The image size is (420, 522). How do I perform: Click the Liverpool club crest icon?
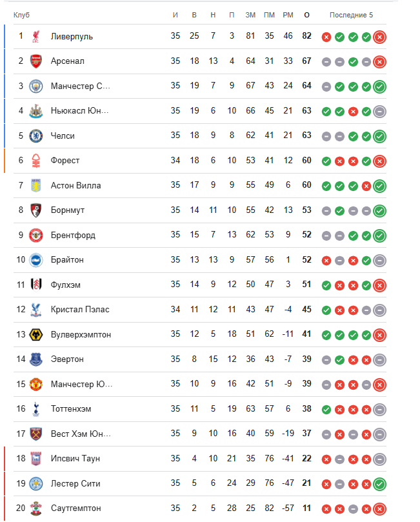36,37
